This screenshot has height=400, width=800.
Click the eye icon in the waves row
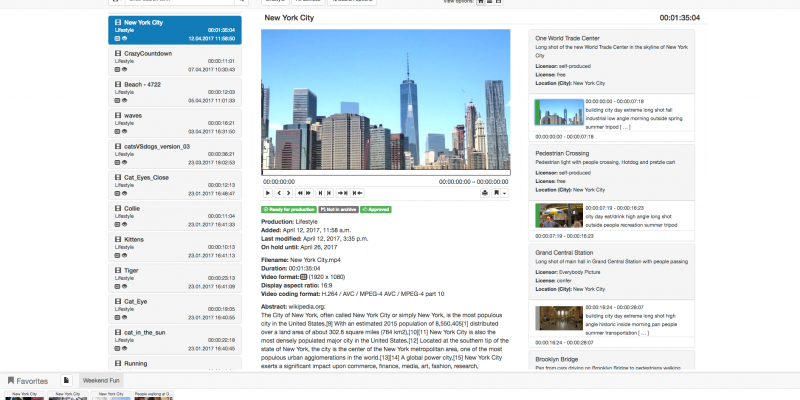124,132
